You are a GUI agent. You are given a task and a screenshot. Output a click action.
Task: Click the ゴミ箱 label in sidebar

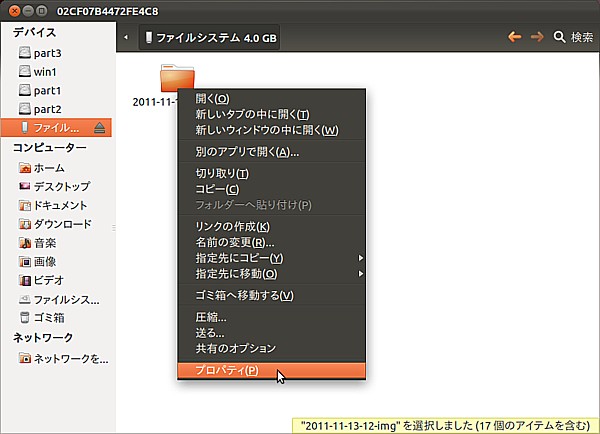(49, 318)
